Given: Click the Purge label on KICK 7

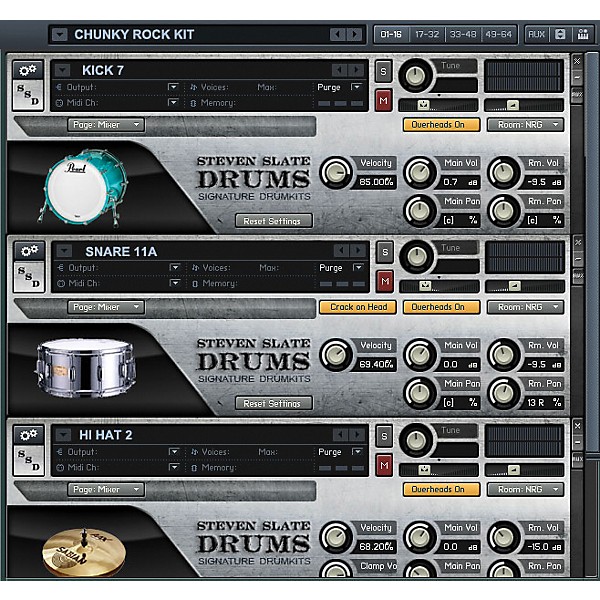Looking at the screenshot, I should point(329,87).
